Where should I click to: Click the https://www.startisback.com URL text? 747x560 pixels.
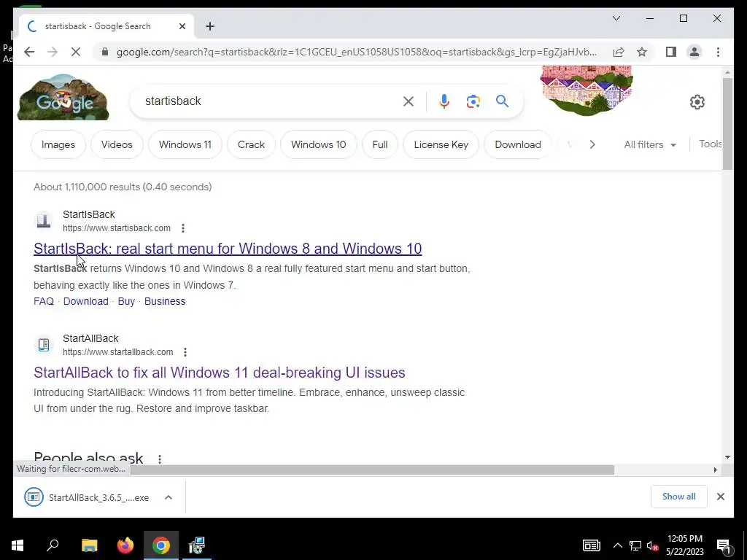[117, 228]
